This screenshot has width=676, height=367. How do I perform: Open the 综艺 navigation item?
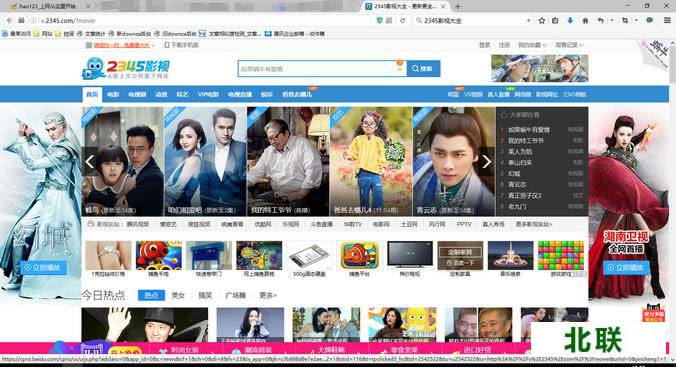[182, 94]
